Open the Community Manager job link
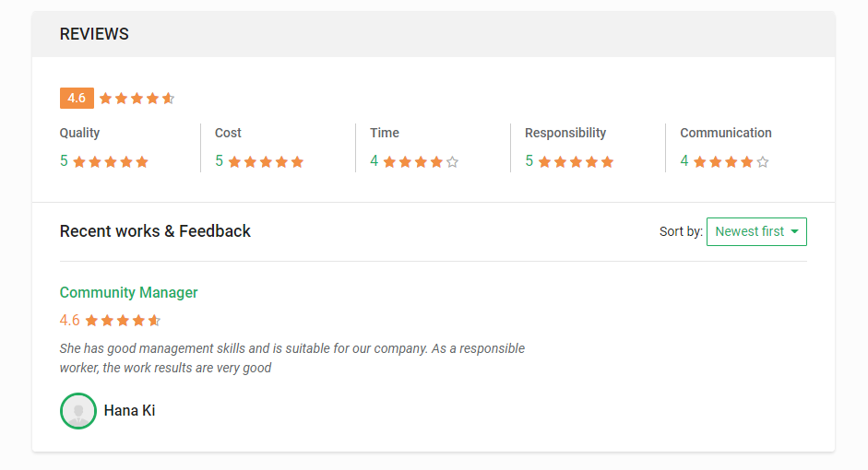 (x=128, y=292)
